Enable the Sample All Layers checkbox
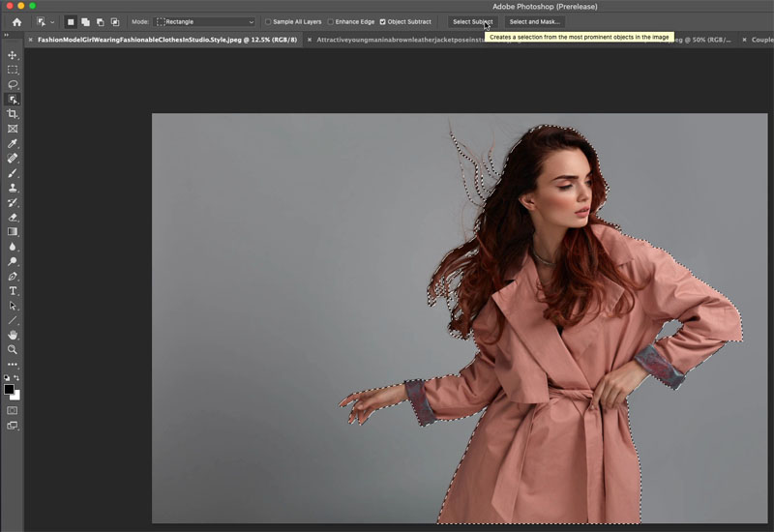774x532 pixels. tap(268, 21)
